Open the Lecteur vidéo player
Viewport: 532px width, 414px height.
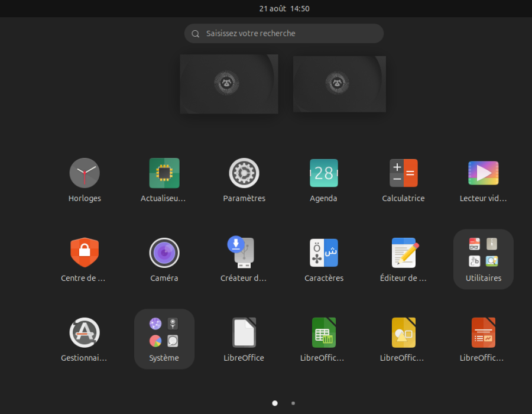point(483,173)
